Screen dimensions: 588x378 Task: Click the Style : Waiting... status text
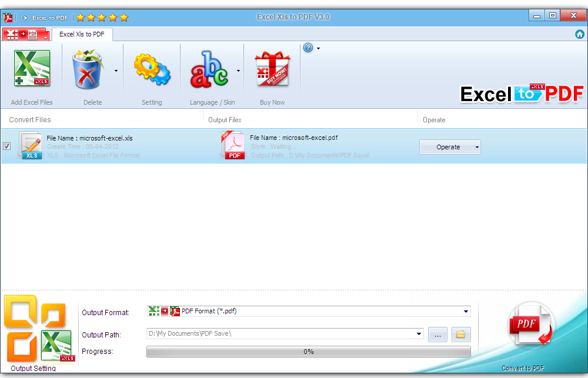click(x=273, y=146)
